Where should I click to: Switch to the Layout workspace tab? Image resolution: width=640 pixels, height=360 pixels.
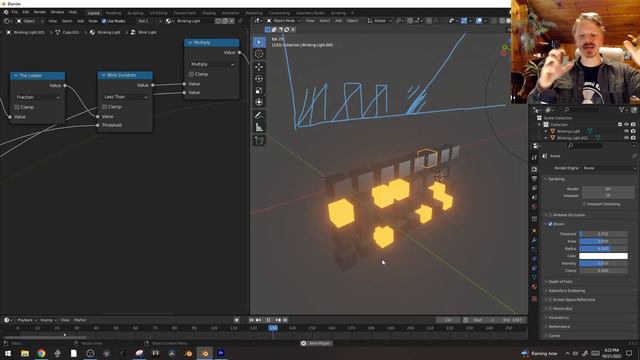tap(93, 13)
